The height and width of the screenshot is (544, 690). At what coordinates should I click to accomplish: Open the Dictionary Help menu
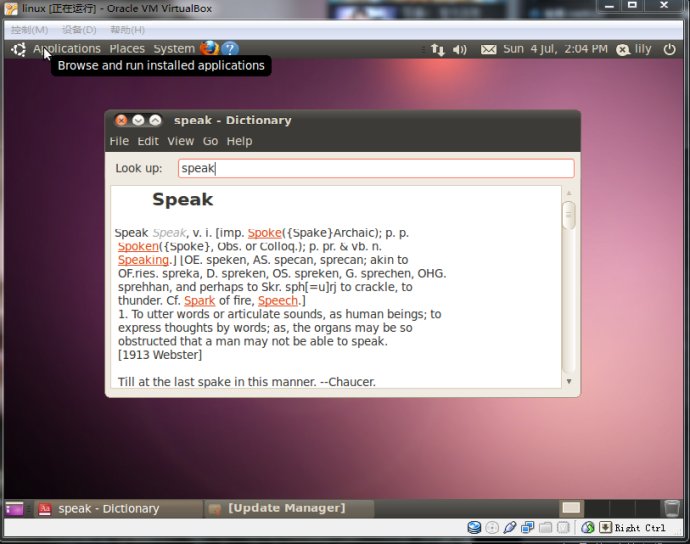tap(239, 141)
